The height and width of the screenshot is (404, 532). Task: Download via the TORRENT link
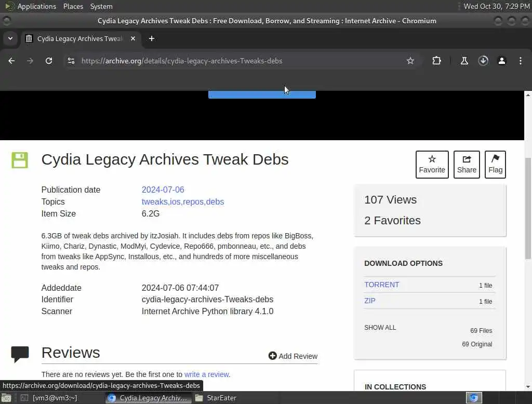(x=381, y=285)
